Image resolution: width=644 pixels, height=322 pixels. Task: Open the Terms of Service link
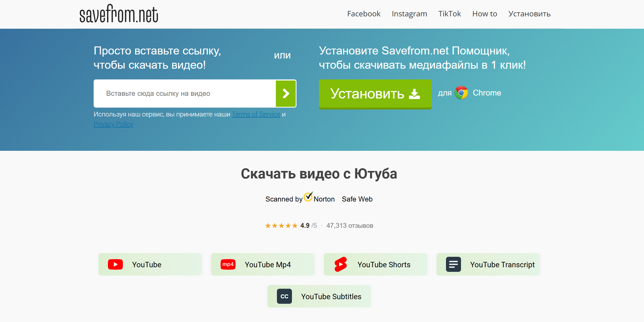(x=256, y=114)
